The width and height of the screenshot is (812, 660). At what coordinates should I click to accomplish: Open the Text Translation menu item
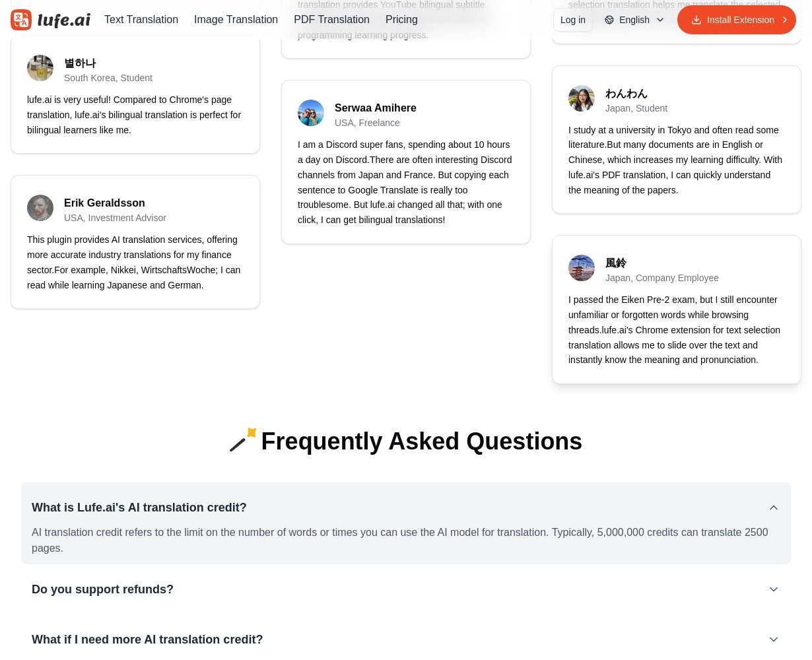pos(141,20)
